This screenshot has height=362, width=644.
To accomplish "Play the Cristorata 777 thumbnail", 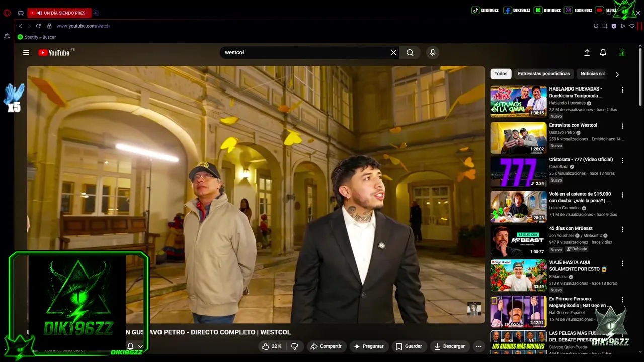I will tap(518, 172).
